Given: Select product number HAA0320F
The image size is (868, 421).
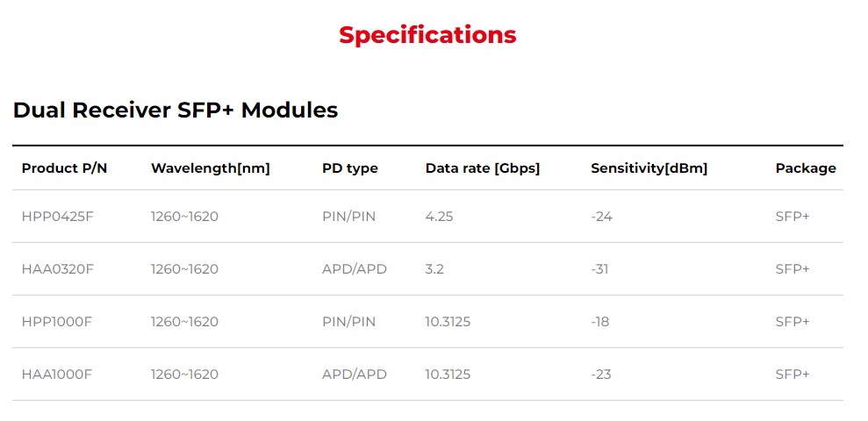Looking at the screenshot, I should tap(57, 269).
